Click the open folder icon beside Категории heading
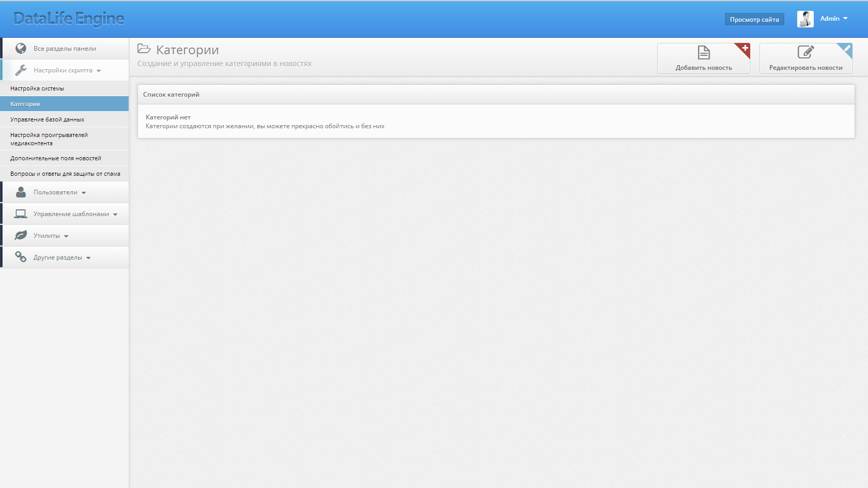This screenshot has width=868, height=488. click(x=144, y=49)
